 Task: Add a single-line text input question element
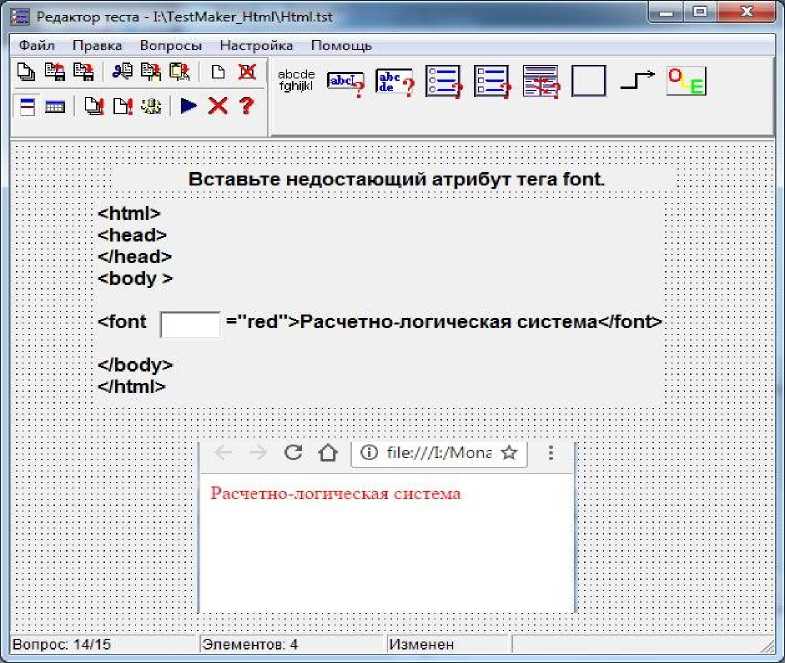point(345,83)
